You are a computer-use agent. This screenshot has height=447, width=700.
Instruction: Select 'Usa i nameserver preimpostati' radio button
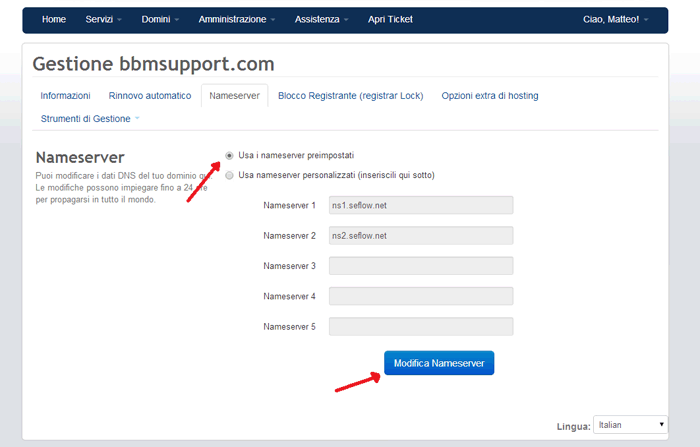[230, 156]
